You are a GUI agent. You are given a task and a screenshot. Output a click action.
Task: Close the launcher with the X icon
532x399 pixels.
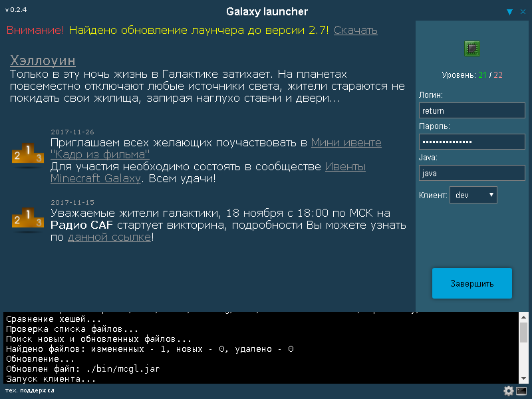tap(522, 12)
